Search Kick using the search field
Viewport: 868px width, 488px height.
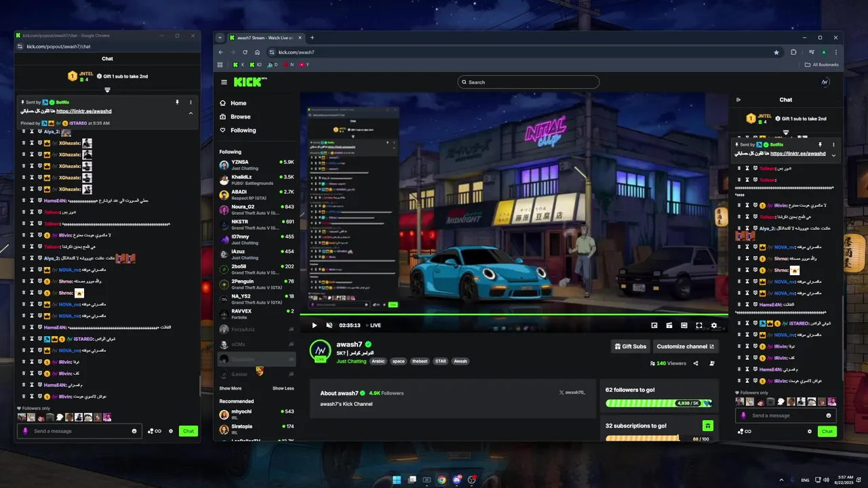pyautogui.click(x=528, y=82)
